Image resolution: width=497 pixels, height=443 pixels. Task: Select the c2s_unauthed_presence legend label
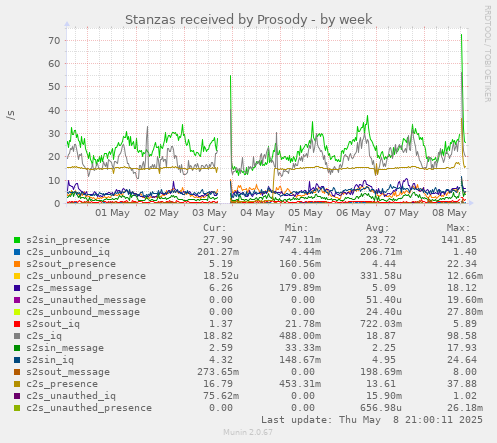[89, 408]
